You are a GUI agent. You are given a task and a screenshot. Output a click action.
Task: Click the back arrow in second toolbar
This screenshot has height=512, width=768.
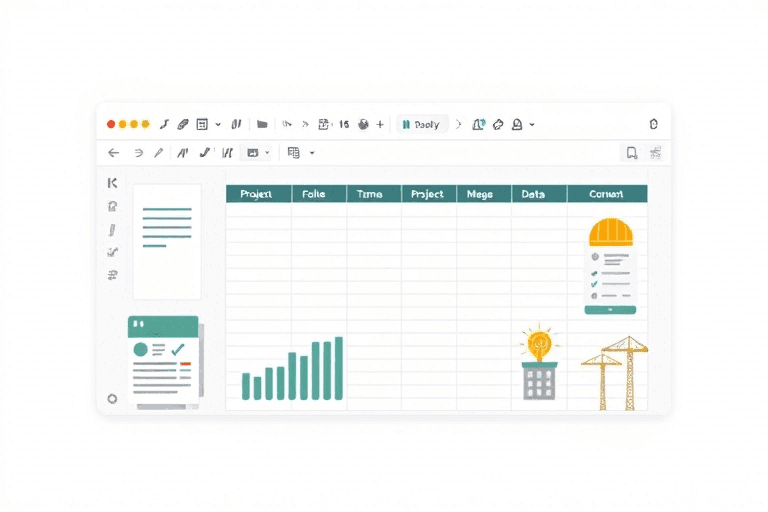point(113,153)
